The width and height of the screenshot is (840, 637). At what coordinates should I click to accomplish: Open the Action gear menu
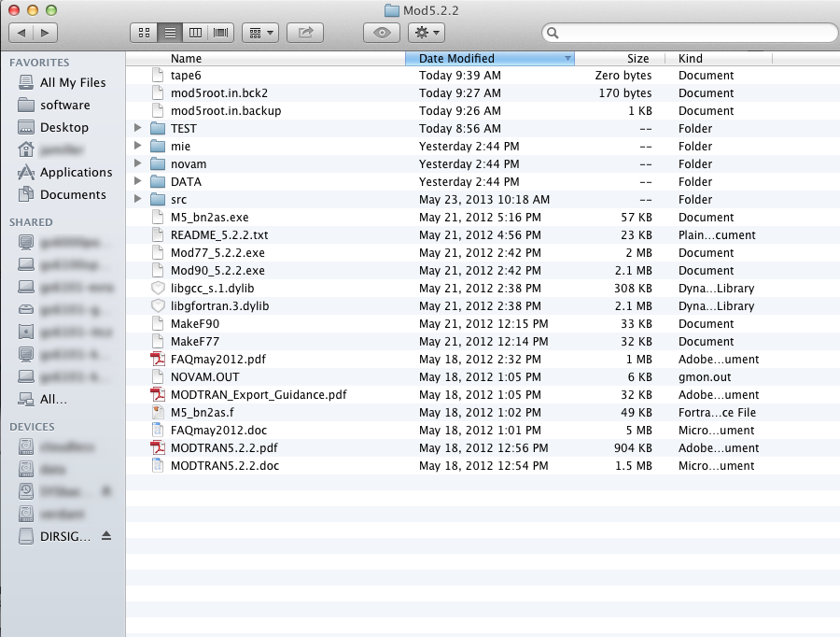click(x=426, y=32)
